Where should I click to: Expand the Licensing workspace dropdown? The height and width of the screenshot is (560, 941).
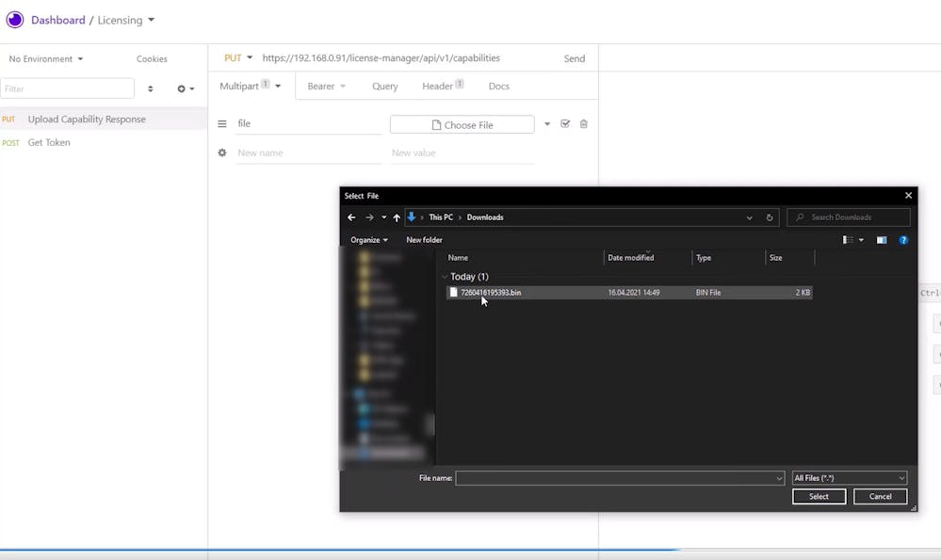point(126,20)
